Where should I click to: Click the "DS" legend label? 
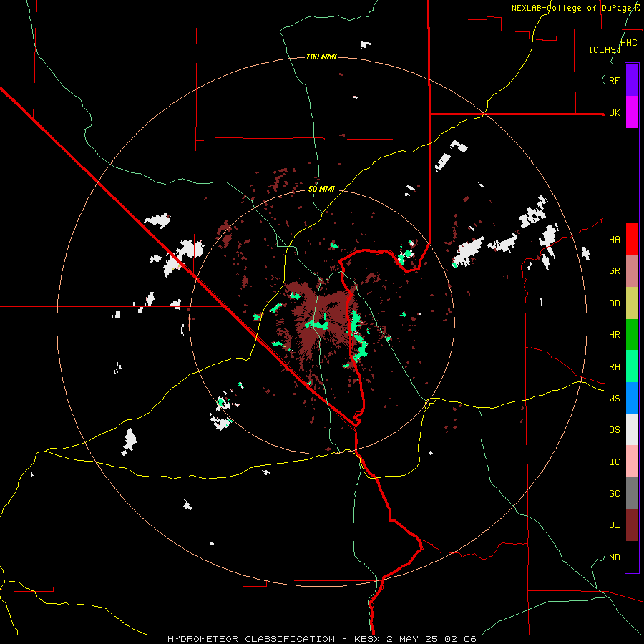tap(615, 430)
